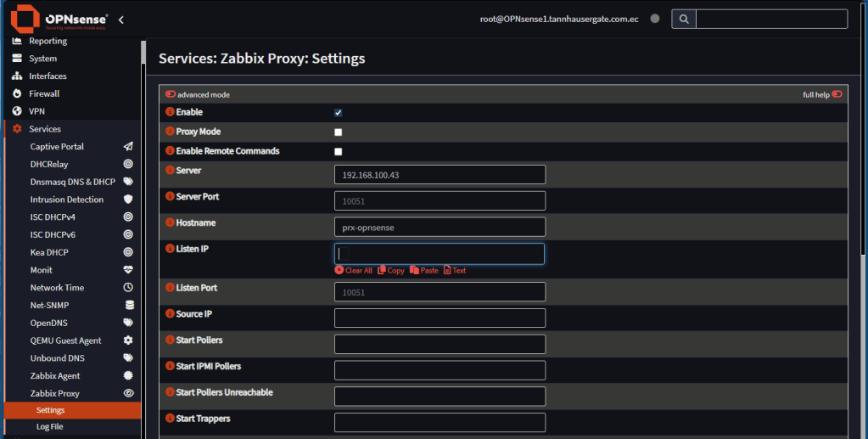Toggle advanced mode switch
This screenshot has width=868, height=439.
pyautogui.click(x=171, y=95)
